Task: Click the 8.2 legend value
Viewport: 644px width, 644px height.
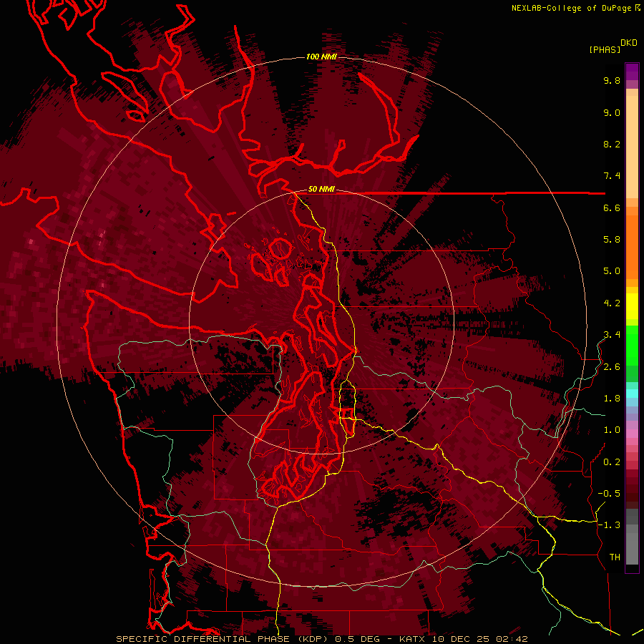Action: pos(612,144)
